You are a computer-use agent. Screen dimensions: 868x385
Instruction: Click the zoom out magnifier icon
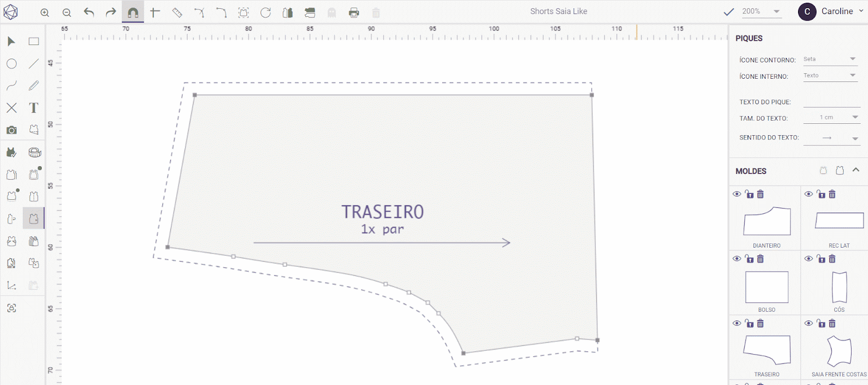pos(67,12)
